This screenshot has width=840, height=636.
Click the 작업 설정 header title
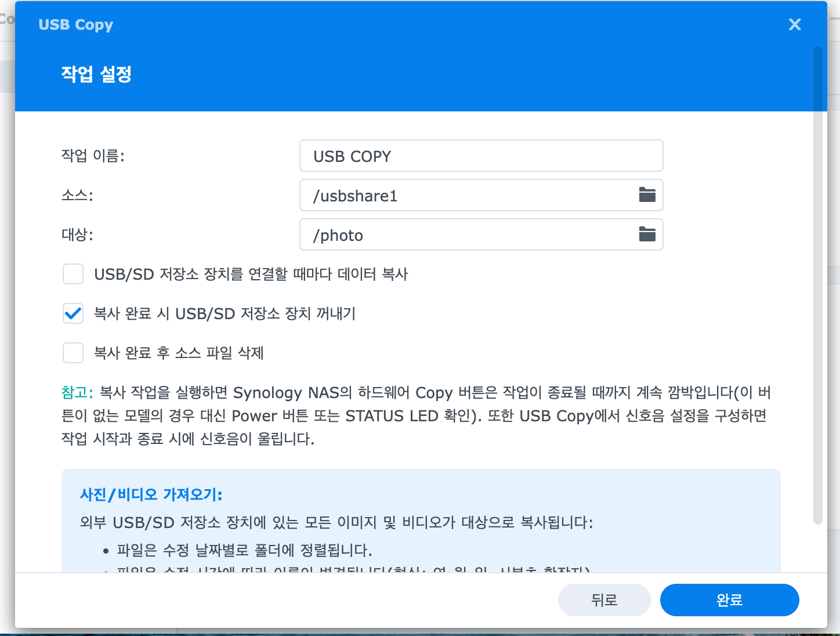[96, 74]
